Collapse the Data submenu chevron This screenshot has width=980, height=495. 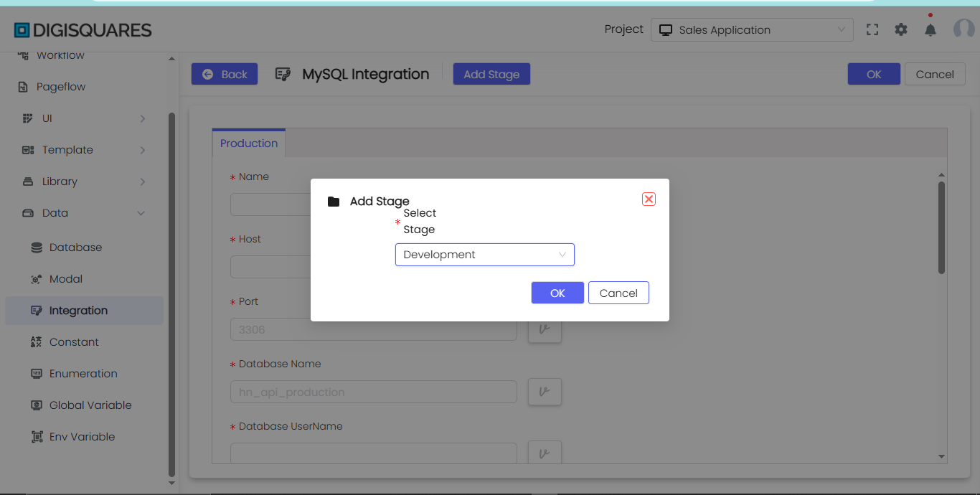point(141,213)
